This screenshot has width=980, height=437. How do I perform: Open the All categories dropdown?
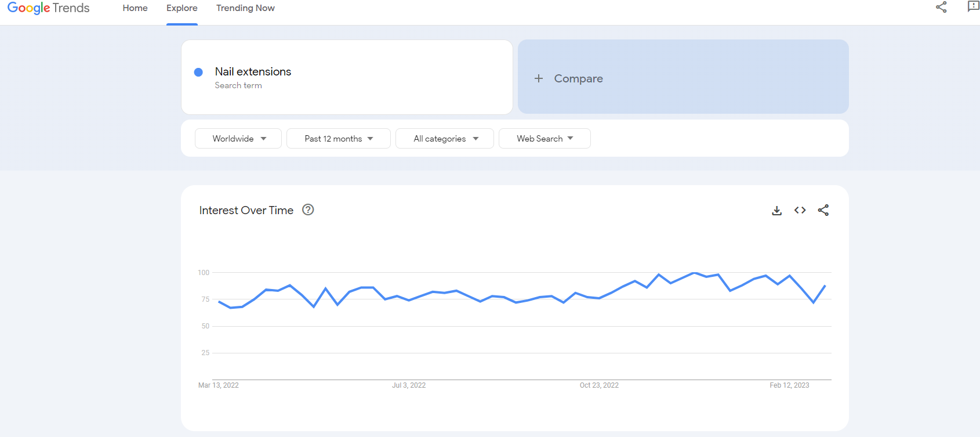(445, 139)
